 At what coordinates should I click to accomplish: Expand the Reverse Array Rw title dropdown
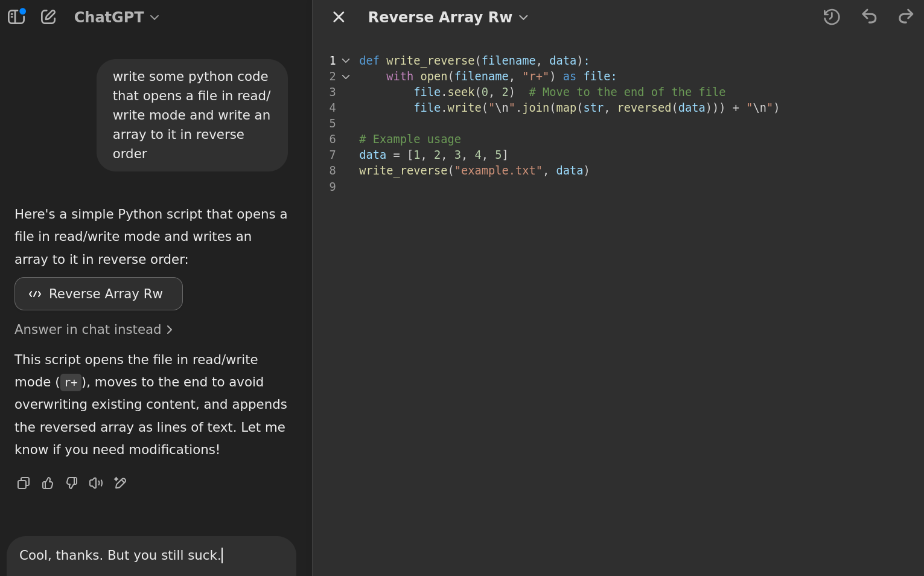(x=448, y=17)
